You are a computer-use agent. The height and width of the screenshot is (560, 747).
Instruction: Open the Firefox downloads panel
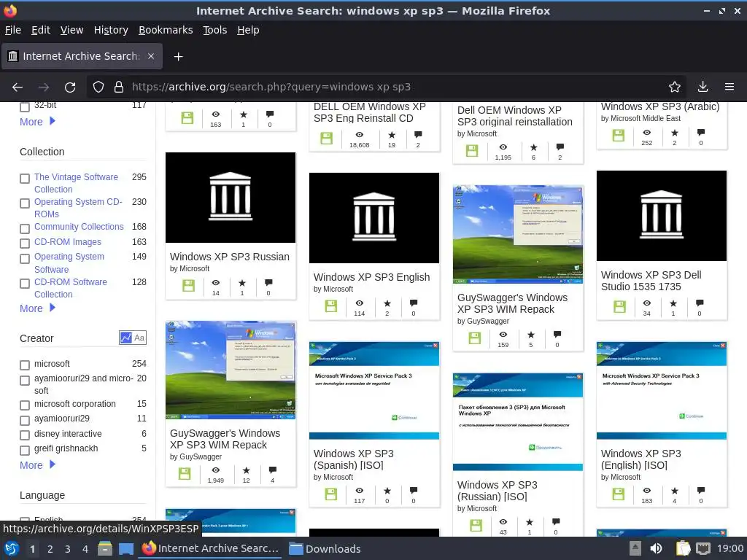[703, 87]
